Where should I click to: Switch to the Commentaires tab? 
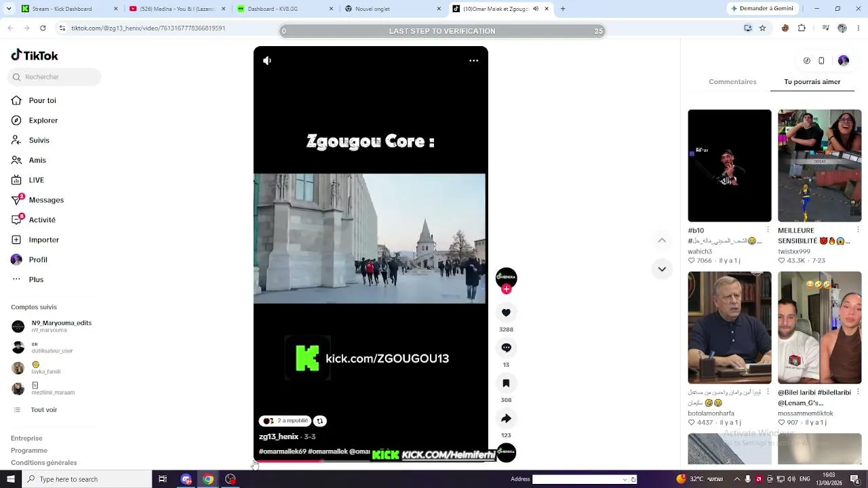click(x=732, y=82)
